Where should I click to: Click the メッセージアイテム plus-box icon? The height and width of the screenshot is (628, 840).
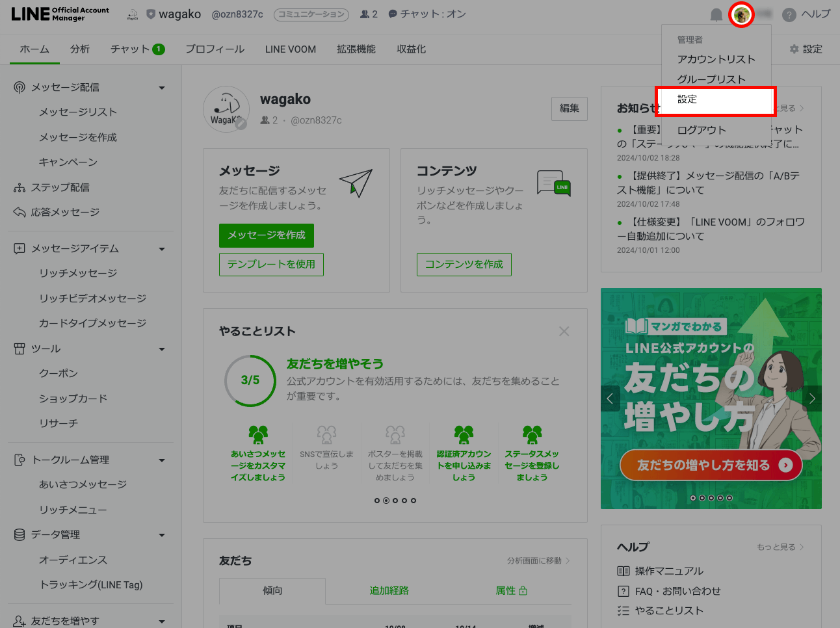click(x=20, y=248)
